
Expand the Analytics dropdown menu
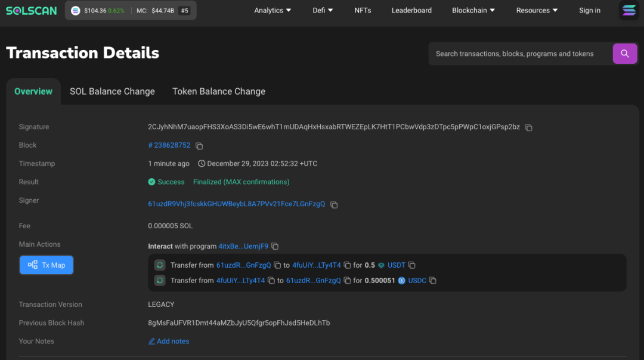click(x=273, y=10)
